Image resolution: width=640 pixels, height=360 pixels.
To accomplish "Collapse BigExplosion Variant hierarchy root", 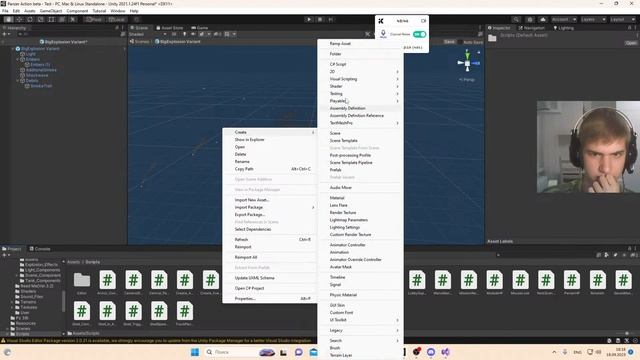I will coord(13,49).
